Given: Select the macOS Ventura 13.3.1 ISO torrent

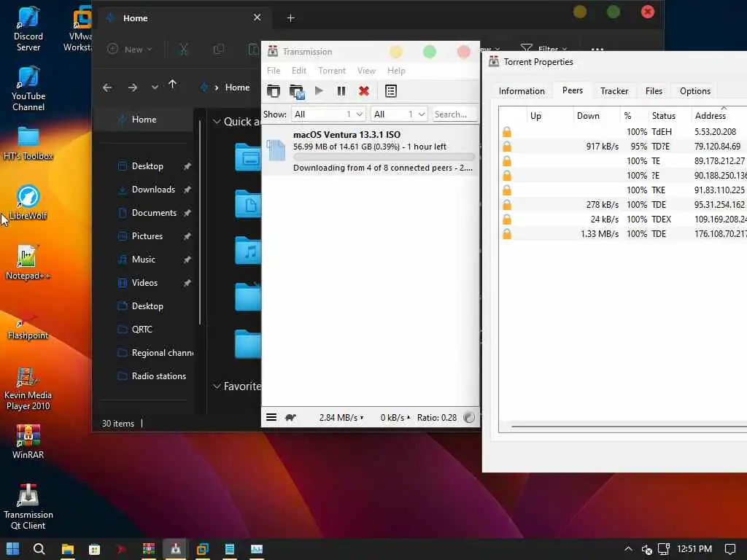Looking at the screenshot, I should click(370, 150).
